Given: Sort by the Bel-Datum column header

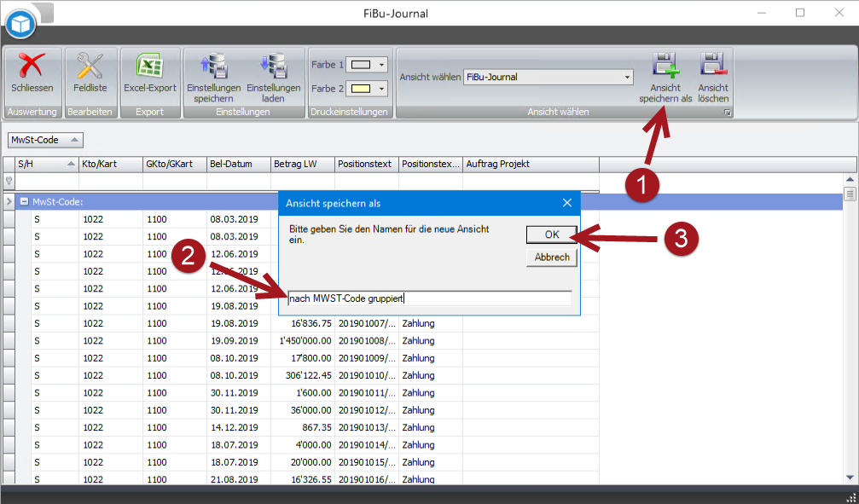Looking at the screenshot, I should pyautogui.click(x=237, y=164).
